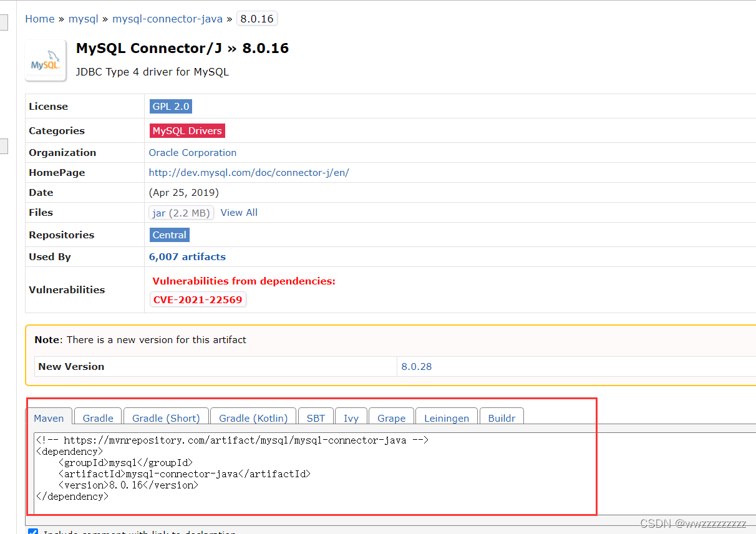
Task: Open new version 8.0.28 link
Action: click(417, 367)
